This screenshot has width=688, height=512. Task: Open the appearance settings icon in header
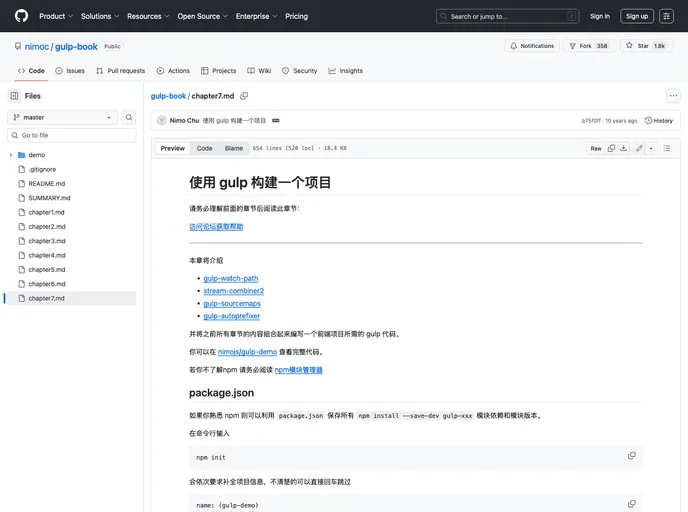coord(666,16)
